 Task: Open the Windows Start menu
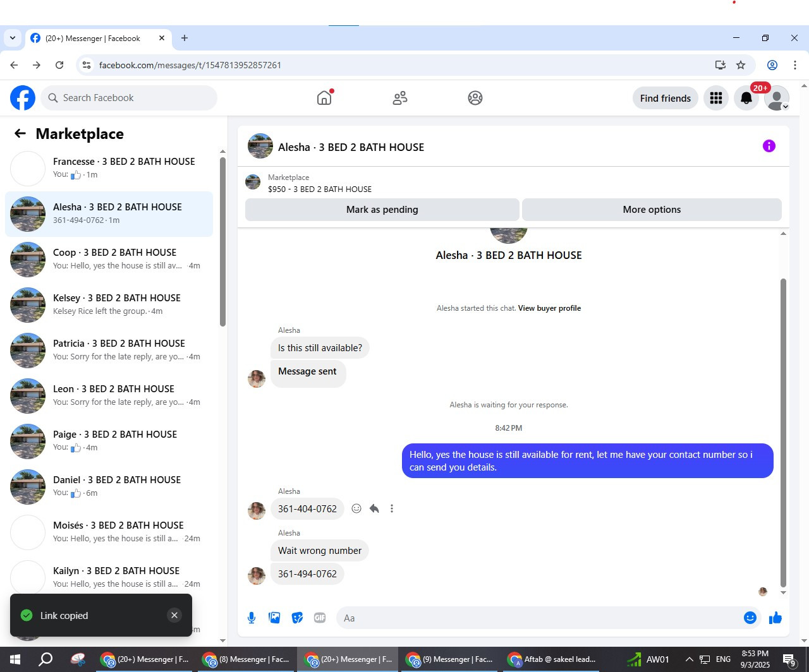(15, 659)
